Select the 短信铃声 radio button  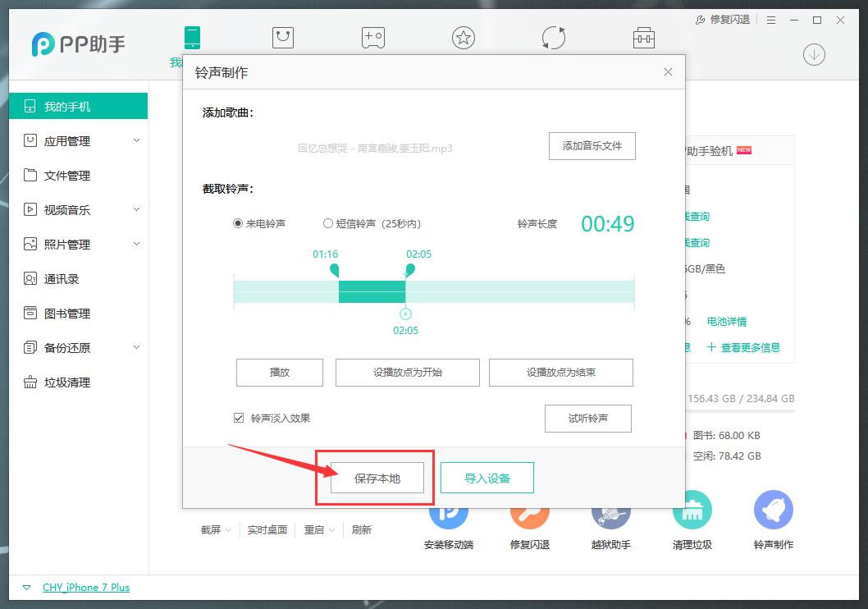[x=328, y=222]
